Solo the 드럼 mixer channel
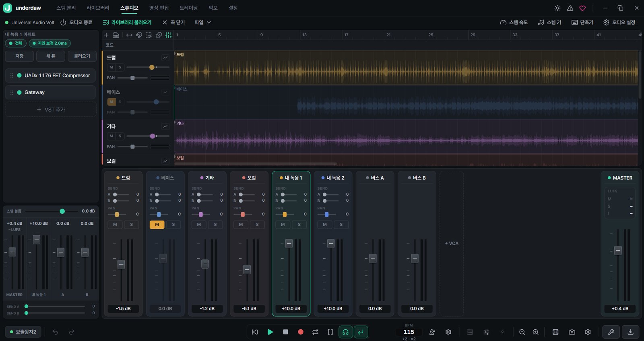The width and height of the screenshot is (644, 341). [x=131, y=224]
